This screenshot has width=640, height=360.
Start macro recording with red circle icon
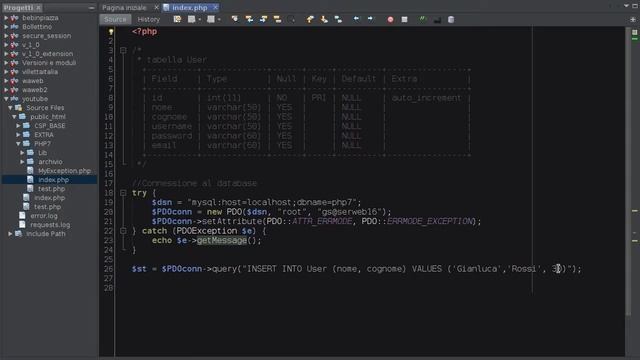tap(390, 19)
